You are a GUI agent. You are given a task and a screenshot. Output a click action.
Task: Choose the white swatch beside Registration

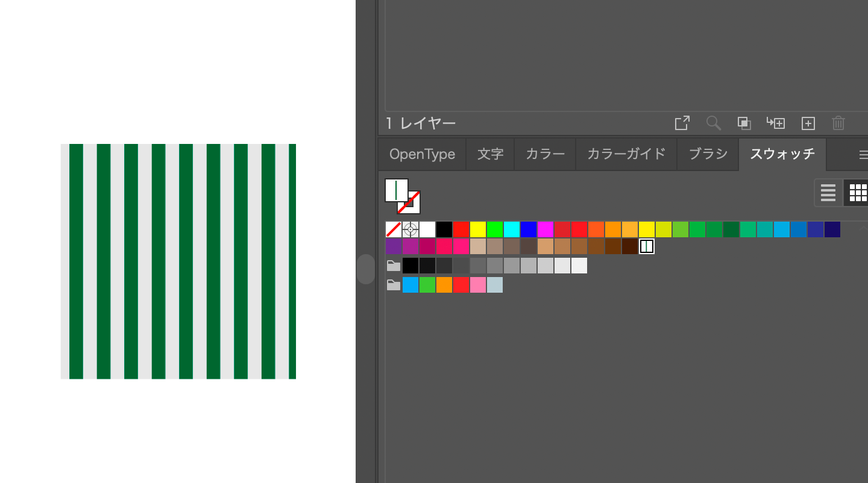[427, 229]
